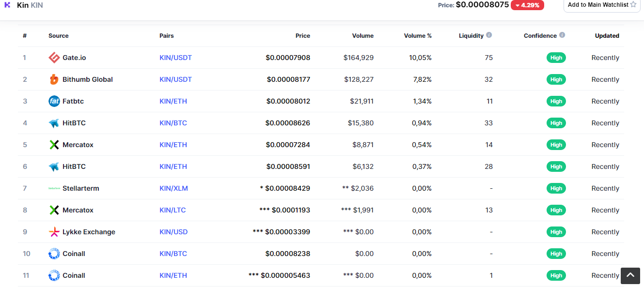The height and width of the screenshot is (287, 644).
Task: Click the red -4.29% price change badge
Action: 527,5
